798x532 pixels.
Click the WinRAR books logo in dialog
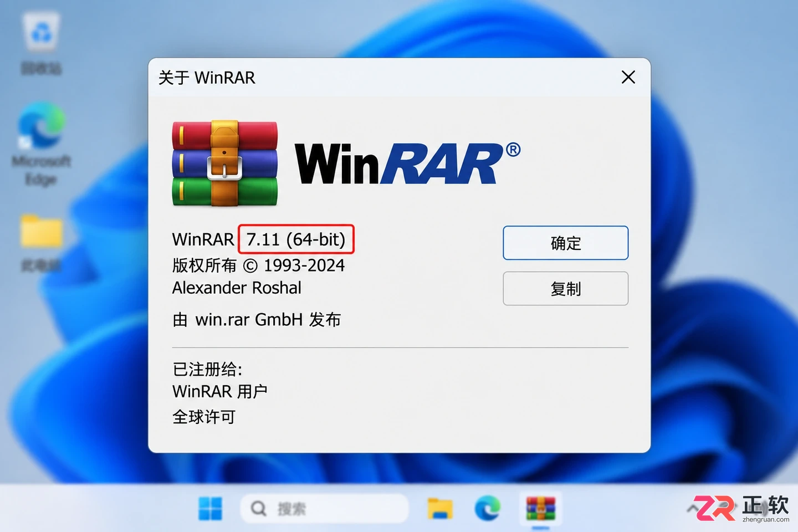coord(224,163)
